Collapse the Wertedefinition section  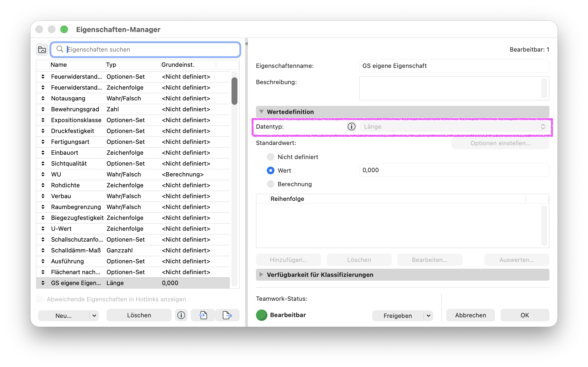261,112
